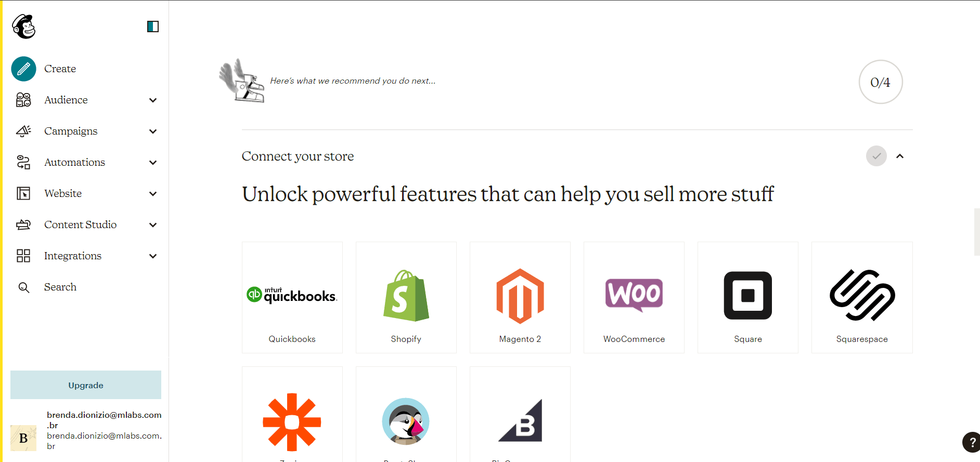The height and width of the screenshot is (462, 980).
Task: Click the B account avatar
Action: tap(23, 438)
